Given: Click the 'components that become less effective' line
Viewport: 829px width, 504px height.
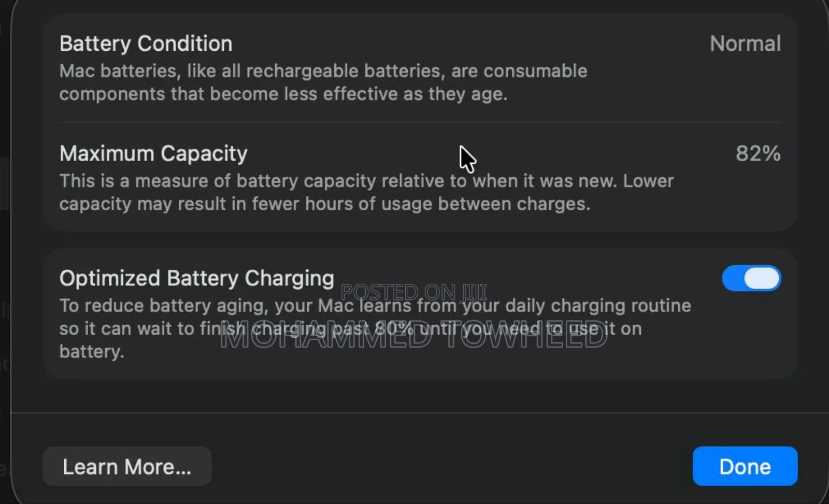Looking at the screenshot, I should (x=283, y=94).
